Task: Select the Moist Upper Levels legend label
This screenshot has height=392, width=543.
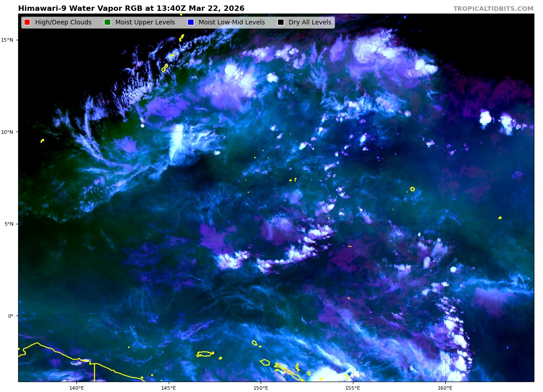Action: pos(145,23)
